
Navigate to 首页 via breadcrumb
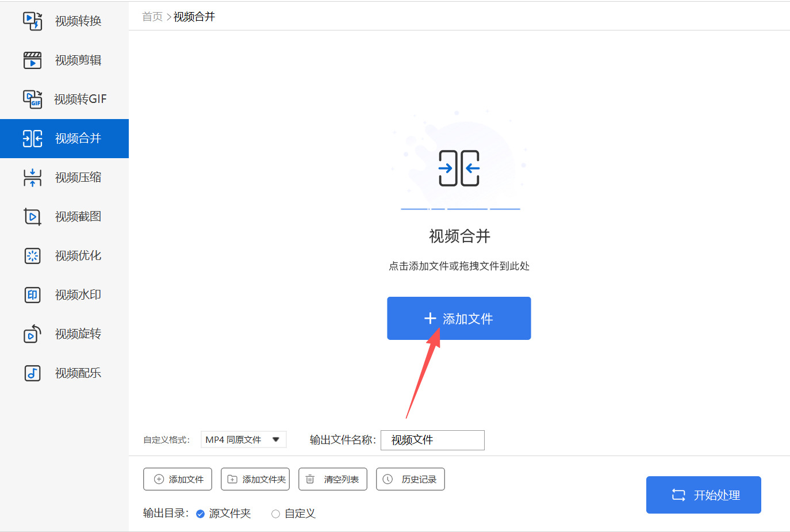tap(151, 17)
